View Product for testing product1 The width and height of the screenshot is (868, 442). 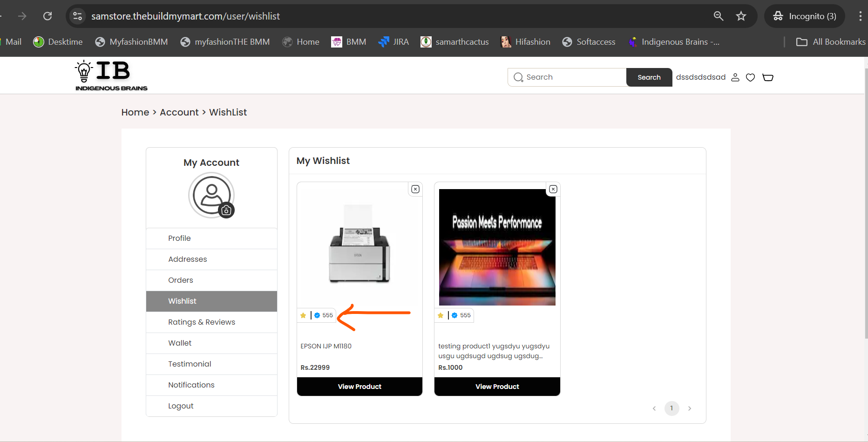(x=497, y=387)
